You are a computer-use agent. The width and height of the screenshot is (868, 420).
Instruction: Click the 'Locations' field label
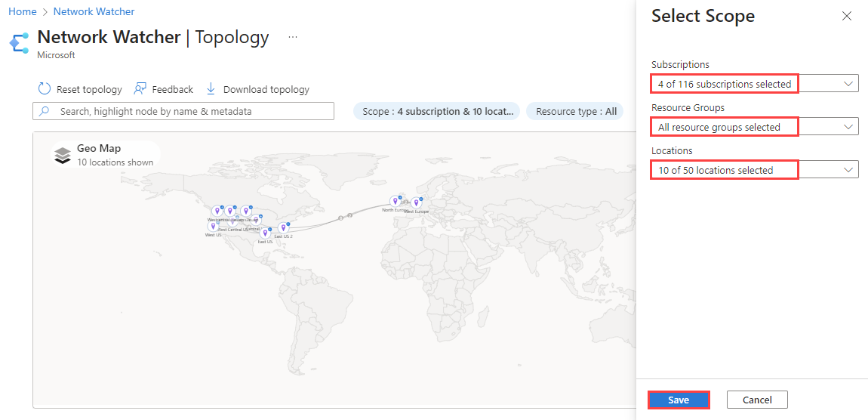pos(672,151)
